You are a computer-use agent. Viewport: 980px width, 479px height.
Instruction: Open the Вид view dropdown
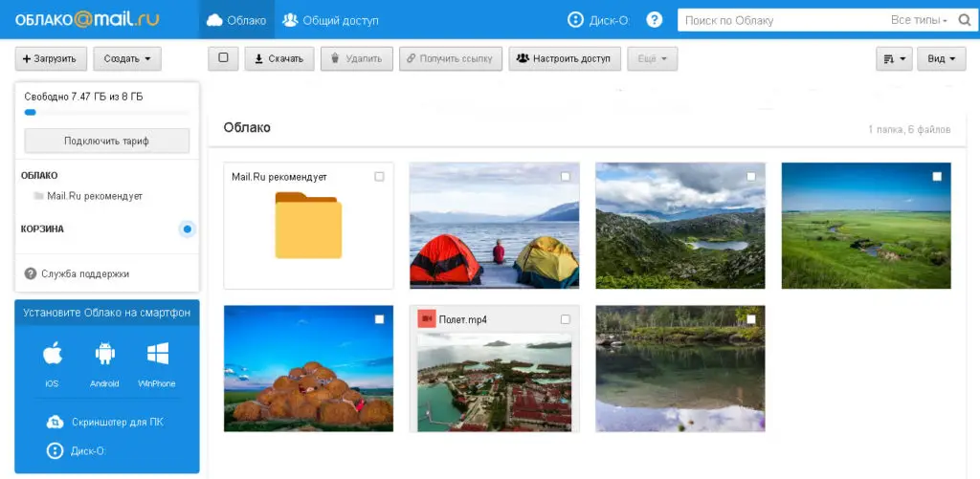pos(942,59)
